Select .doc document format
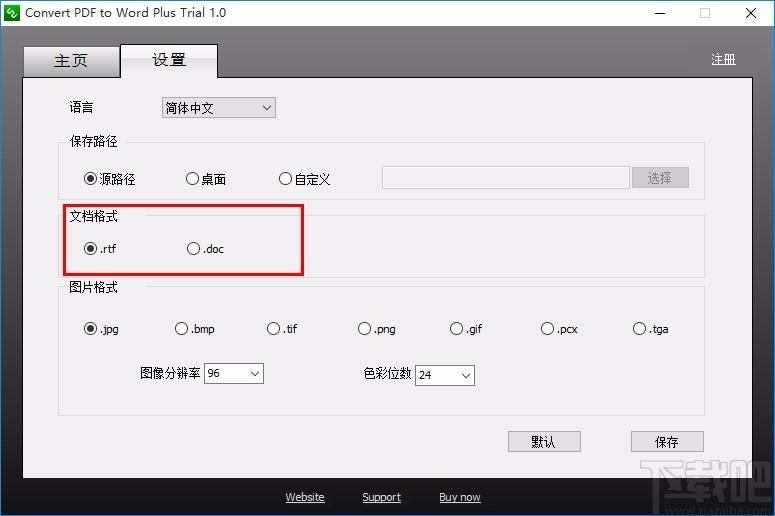This screenshot has height=516, width=775. coord(205,248)
